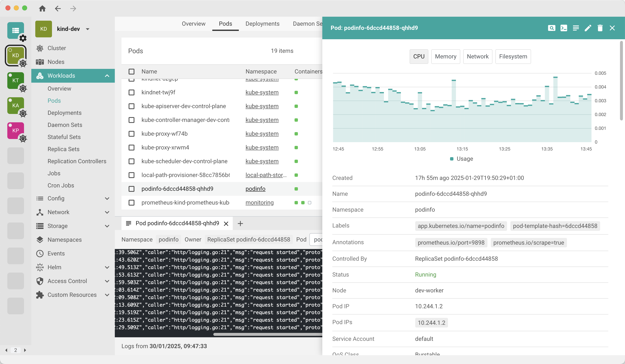Edit pod podinfo with the pencil icon
The image size is (625, 364).
[x=588, y=28]
